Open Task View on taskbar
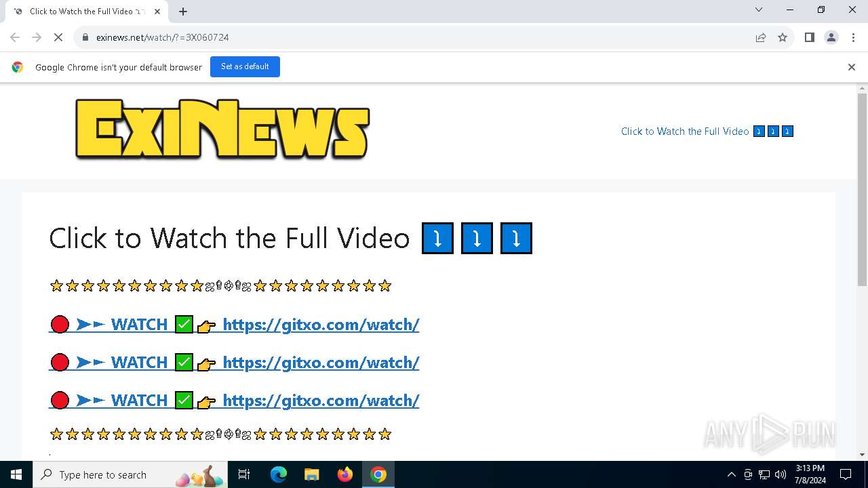Viewport: 868px width, 488px height. pos(244,474)
